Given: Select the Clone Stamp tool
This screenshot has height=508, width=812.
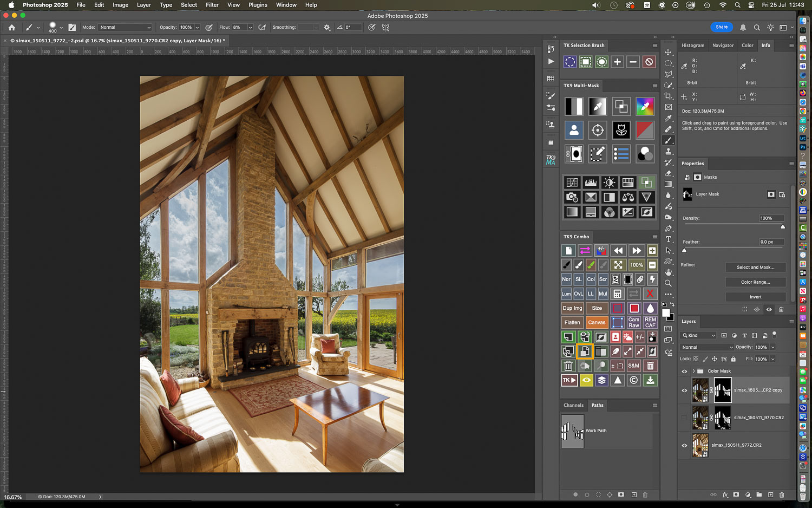Looking at the screenshot, I should coord(669,152).
